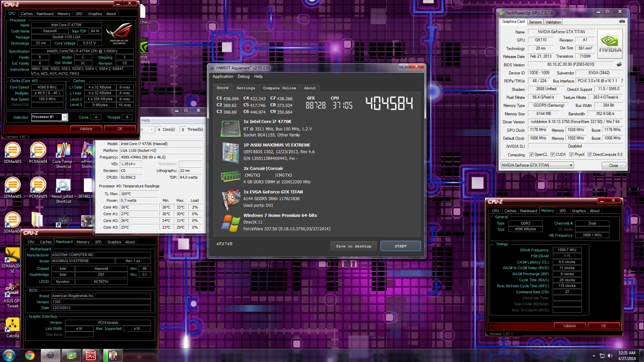Click OK in the top CPU-Z window
Image resolution: width=644 pixels, height=362 pixels.
[x=120, y=129]
